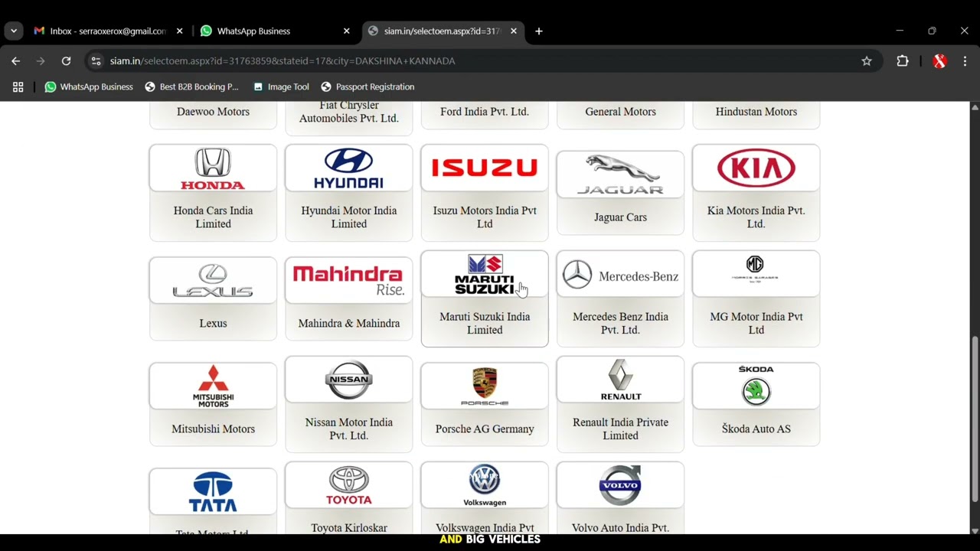Viewport: 980px width, 551px height.
Task: Open the browser extensions menu
Action: pyautogui.click(x=903, y=61)
